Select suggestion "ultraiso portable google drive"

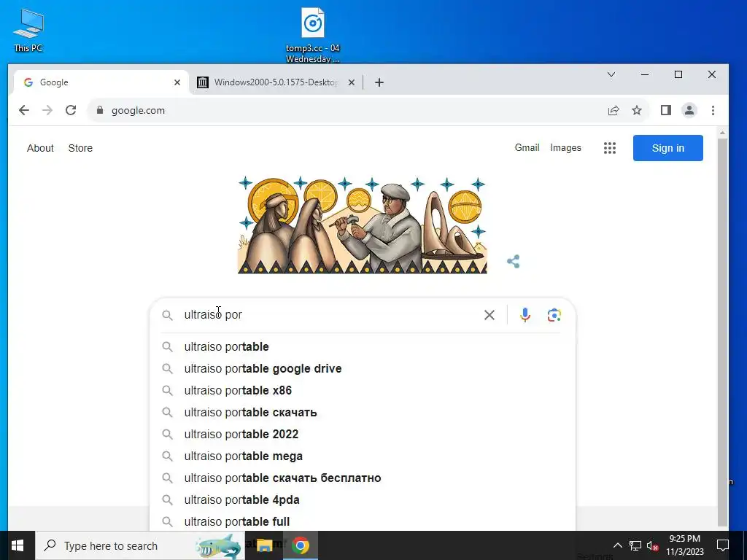click(x=362, y=368)
